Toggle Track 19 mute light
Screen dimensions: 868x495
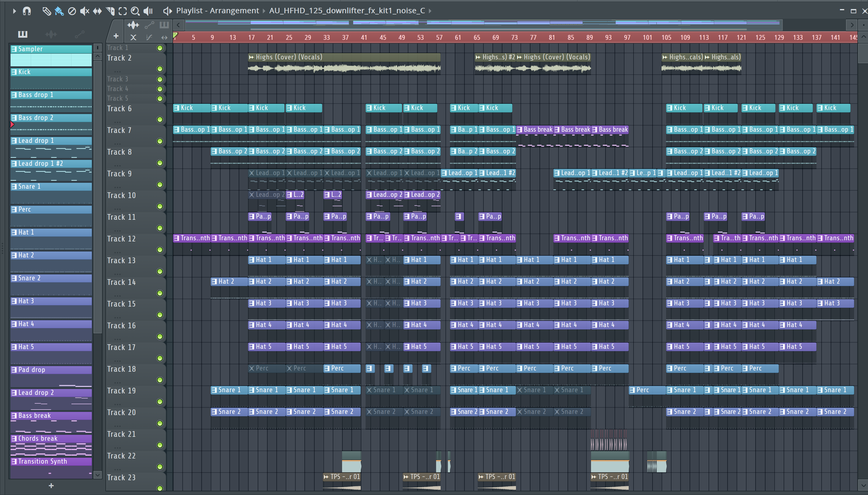[160, 402]
